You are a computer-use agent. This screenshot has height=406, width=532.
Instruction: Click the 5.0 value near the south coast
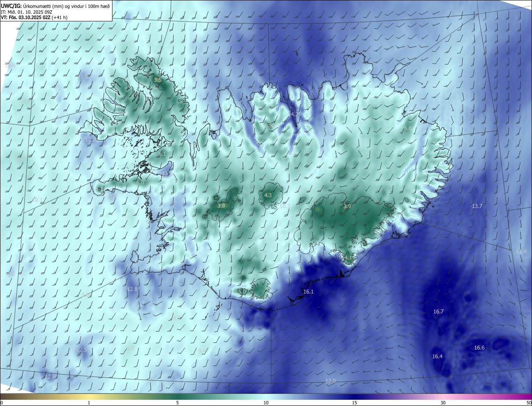coord(242,291)
